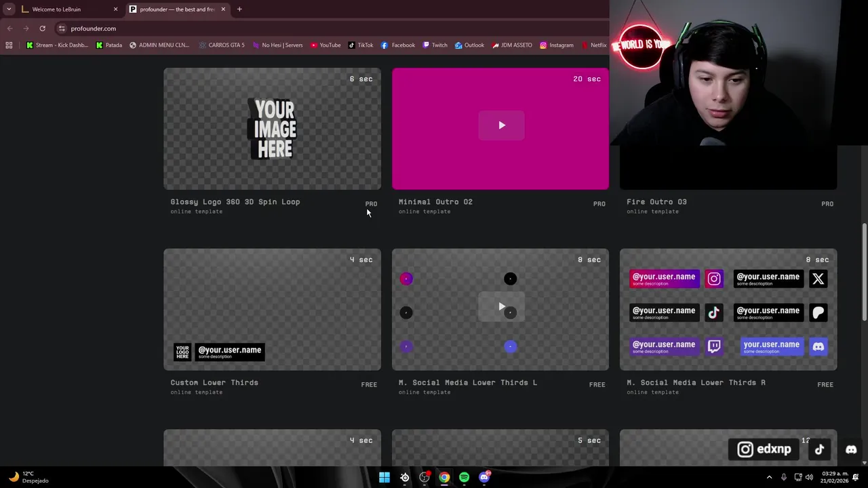The image size is (868, 488).
Task: Focus the profounder.com address field
Action: (x=94, y=28)
